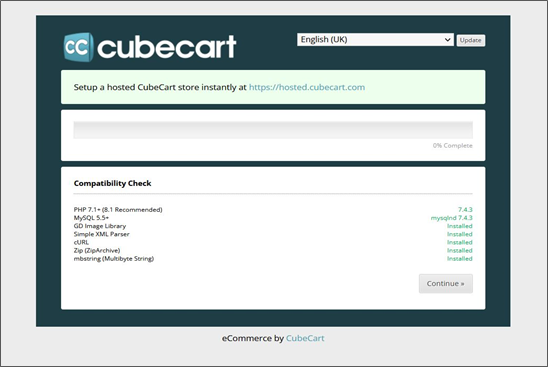Click the MySQL 5.5+ requirement
This screenshot has height=367, width=548.
pyautogui.click(x=91, y=218)
